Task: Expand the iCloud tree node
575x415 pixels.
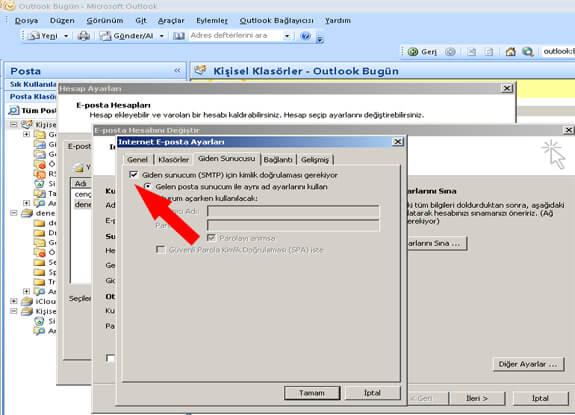Action: 14,301
